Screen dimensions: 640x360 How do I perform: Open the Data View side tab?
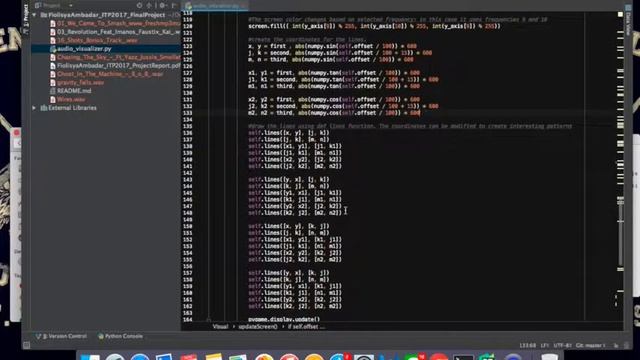click(629, 20)
